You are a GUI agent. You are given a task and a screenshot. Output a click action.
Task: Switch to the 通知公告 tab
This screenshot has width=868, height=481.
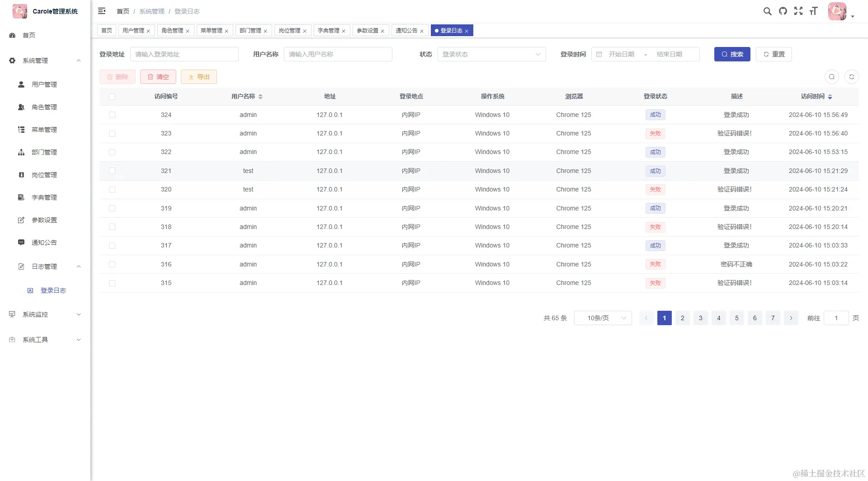click(406, 30)
